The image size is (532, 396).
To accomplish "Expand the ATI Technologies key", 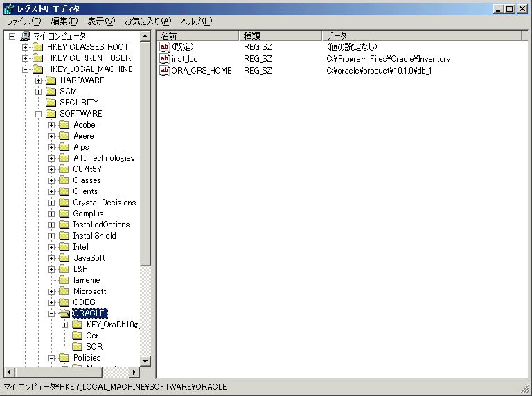I will click(x=51, y=159).
